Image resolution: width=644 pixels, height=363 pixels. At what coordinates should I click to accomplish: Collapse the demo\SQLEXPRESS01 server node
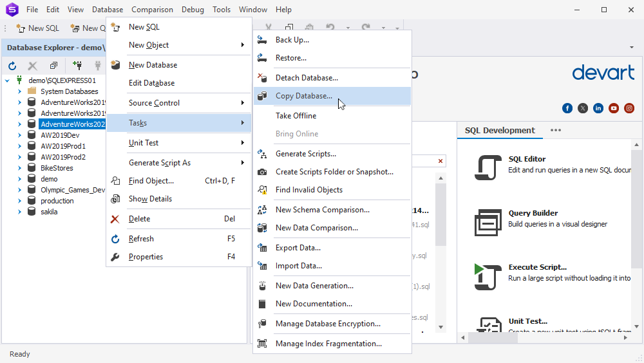pos(7,80)
